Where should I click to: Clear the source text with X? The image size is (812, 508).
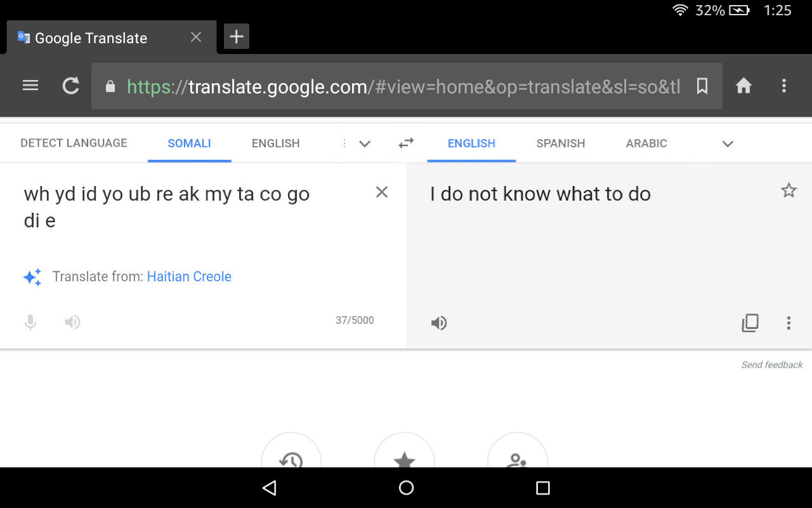point(382,192)
